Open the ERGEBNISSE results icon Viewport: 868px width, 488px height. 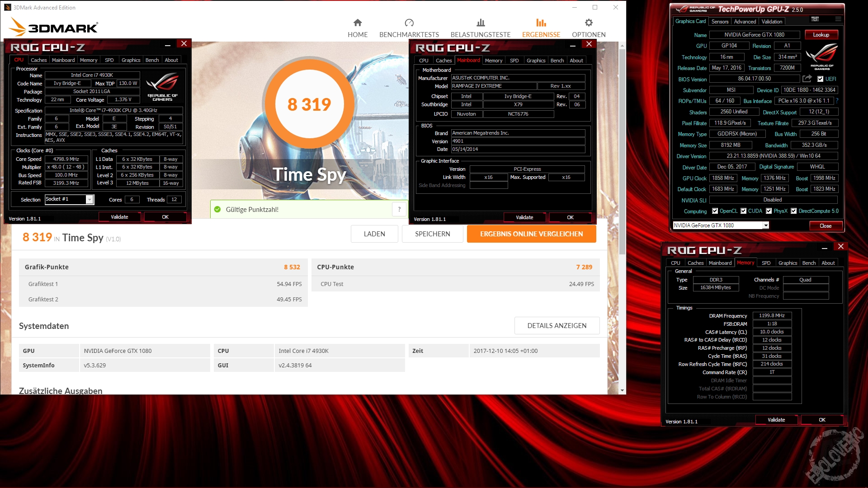541,23
